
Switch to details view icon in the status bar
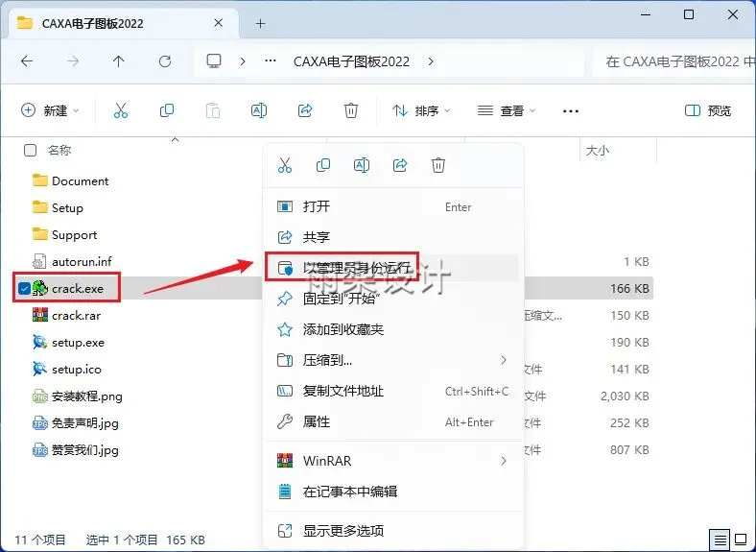[x=720, y=540]
